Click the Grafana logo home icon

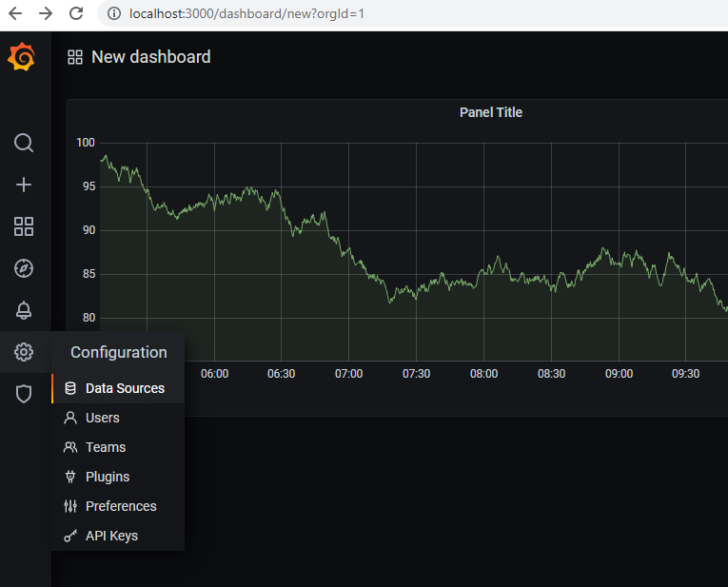(x=21, y=57)
